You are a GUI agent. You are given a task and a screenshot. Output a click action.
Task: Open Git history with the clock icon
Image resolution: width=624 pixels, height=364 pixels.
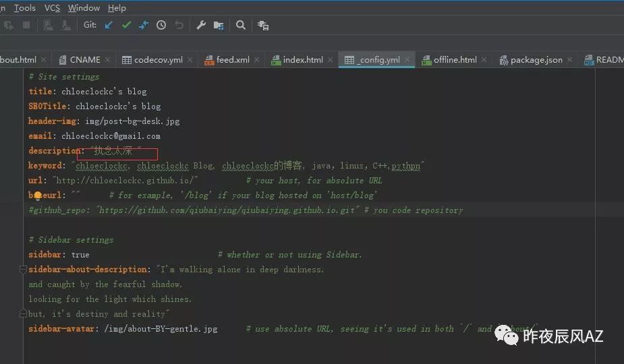click(x=161, y=25)
